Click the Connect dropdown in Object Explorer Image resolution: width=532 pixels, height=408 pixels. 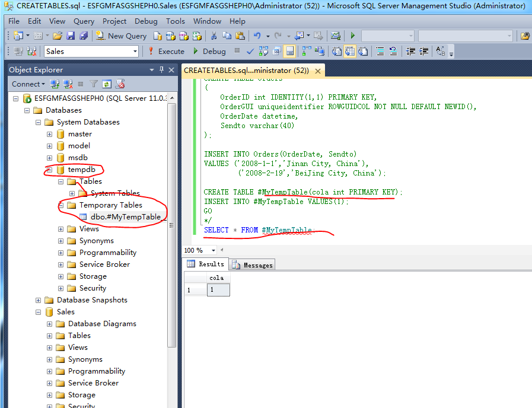pos(28,84)
